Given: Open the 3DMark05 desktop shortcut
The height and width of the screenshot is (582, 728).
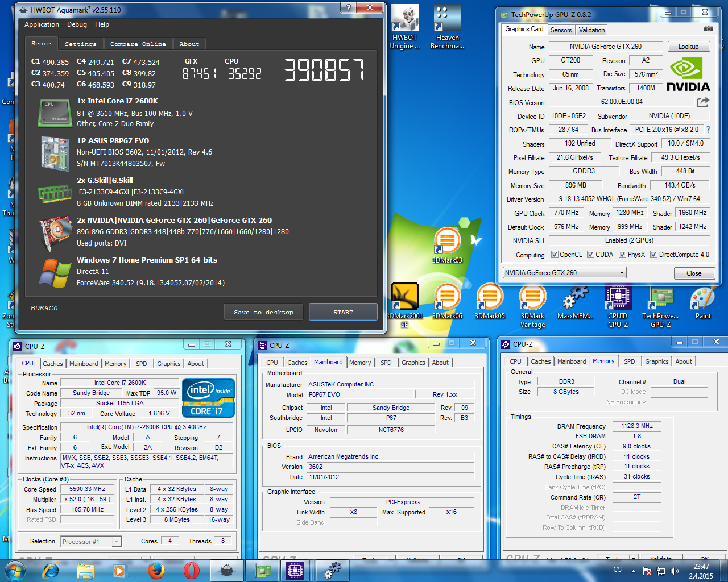Looking at the screenshot, I should pos(490,301).
